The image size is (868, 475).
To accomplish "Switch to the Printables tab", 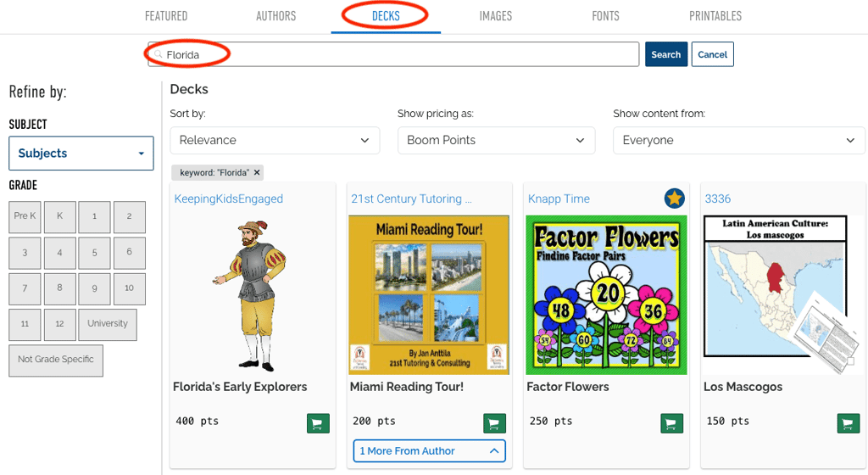I will click(x=715, y=16).
